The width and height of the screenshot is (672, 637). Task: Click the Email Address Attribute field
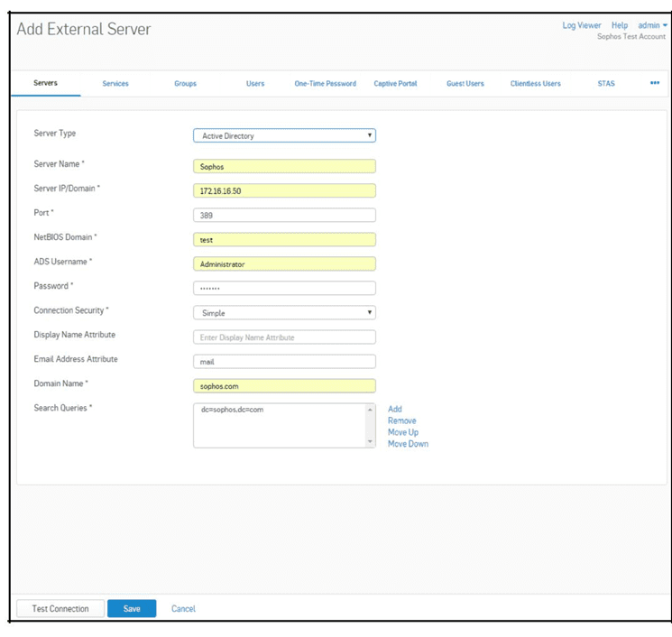pyautogui.click(x=284, y=362)
